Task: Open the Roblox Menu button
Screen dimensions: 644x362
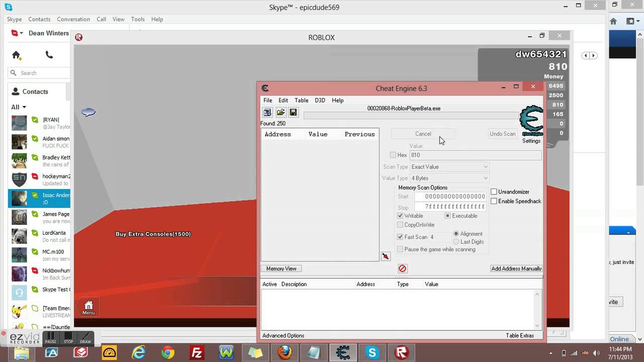Action: point(89,307)
